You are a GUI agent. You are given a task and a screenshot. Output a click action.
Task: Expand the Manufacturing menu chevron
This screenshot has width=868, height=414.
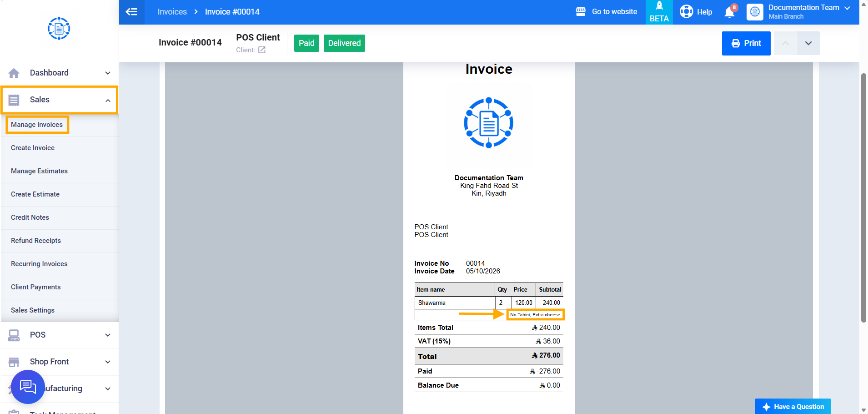point(108,389)
